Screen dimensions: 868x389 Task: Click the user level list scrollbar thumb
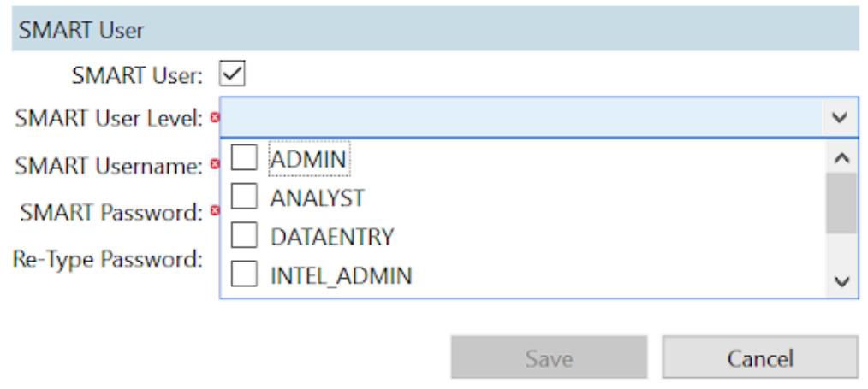pyautogui.click(x=839, y=203)
